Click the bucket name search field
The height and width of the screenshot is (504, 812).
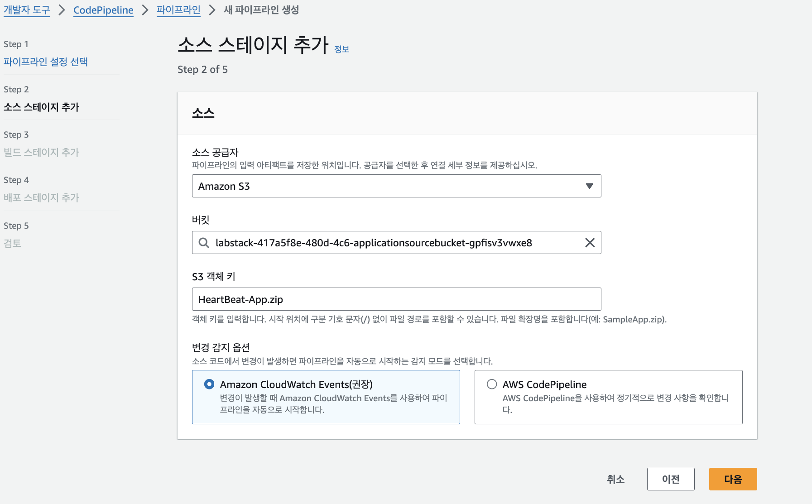click(x=396, y=243)
